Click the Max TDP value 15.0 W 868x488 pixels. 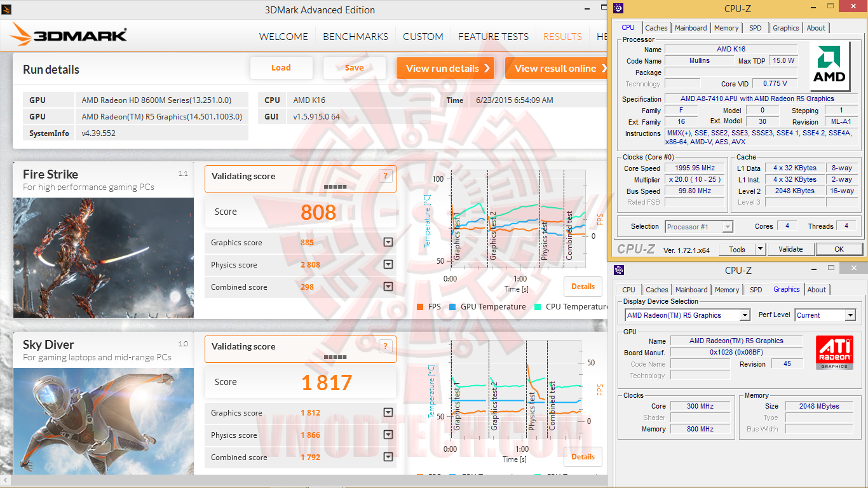click(783, 61)
